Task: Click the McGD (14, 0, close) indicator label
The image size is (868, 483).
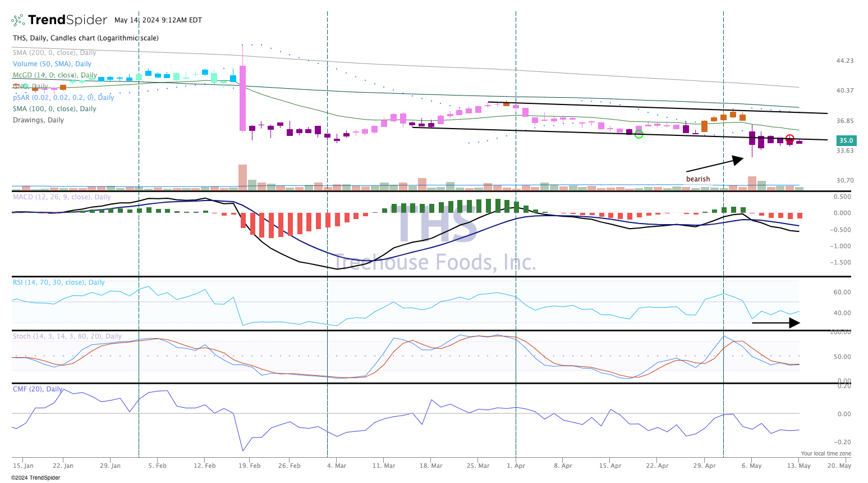Action: pyautogui.click(x=55, y=75)
